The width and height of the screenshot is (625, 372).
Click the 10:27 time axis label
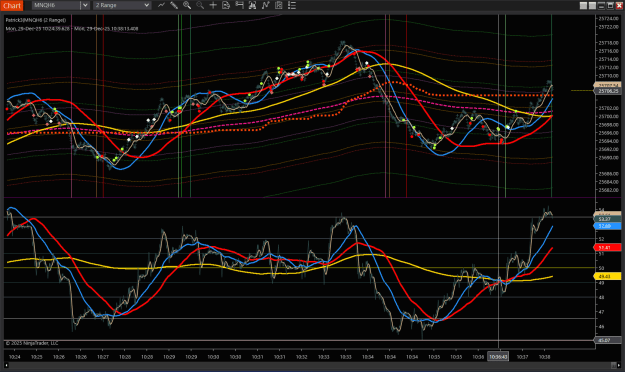[103, 357]
